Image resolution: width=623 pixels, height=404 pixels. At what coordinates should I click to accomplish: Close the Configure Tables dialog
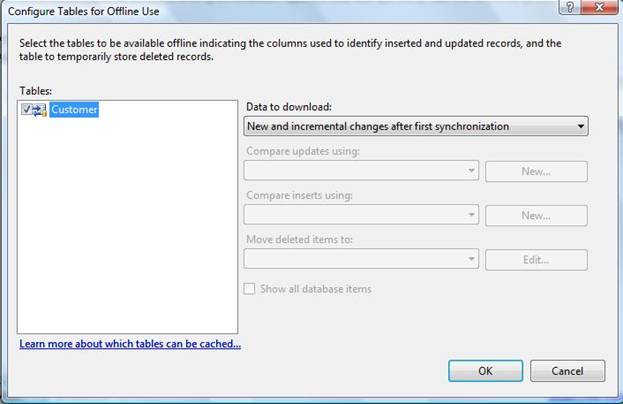[600, 7]
